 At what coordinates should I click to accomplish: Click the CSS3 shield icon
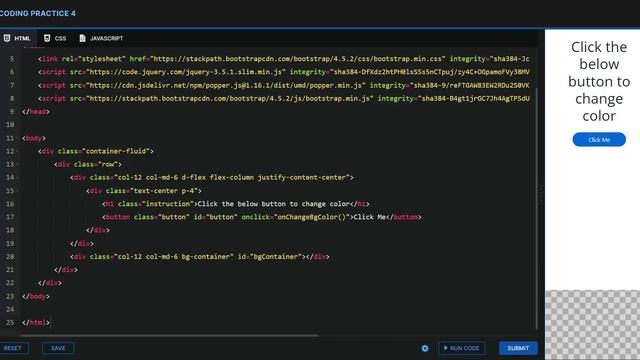(47, 38)
